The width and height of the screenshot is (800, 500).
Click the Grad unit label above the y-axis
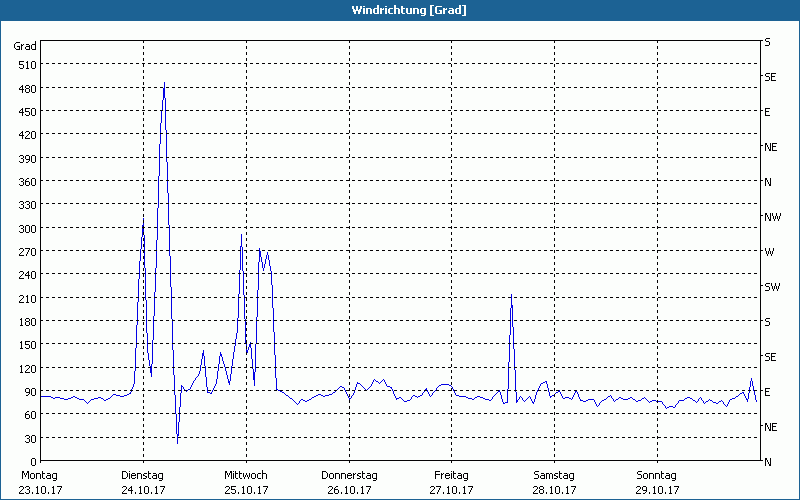point(25,46)
